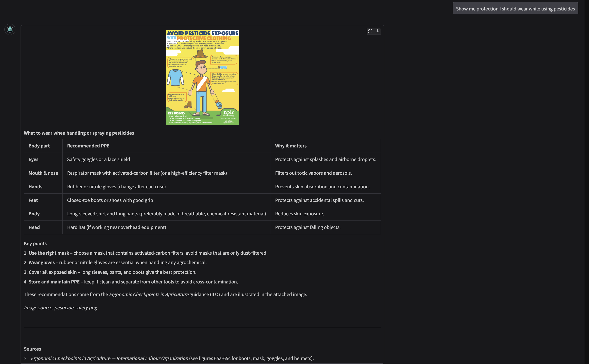Screen dimensions: 589x364
Task: Click the 'Key points' heading
Action: pos(35,243)
